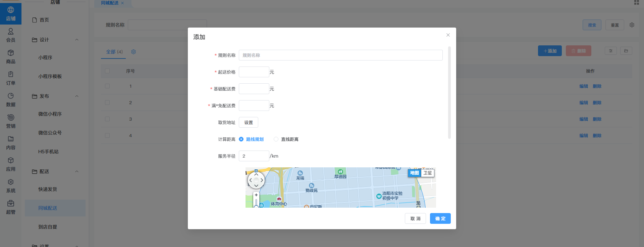
Task: Open the 店铺 section in the sidebar
Action: (11, 14)
